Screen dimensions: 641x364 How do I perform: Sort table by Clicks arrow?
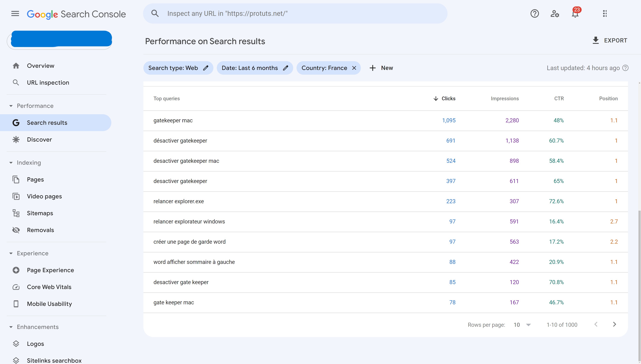point(436,99)
